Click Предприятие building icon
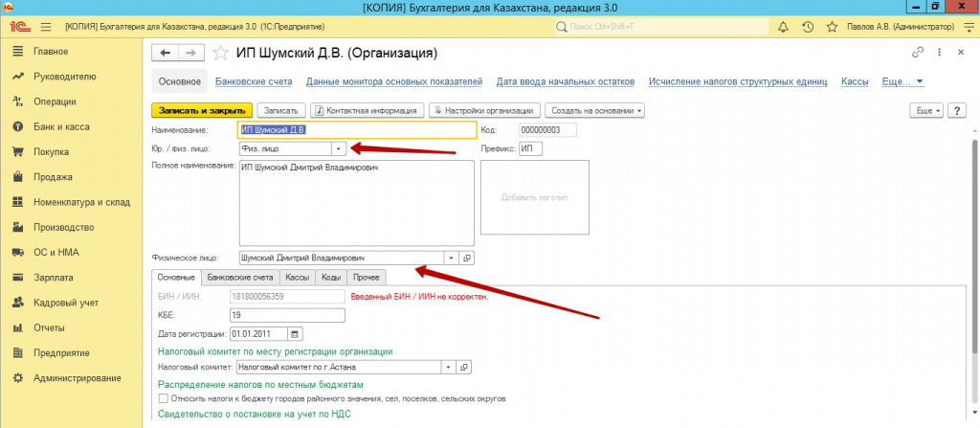Screen dimensions: 980x428 click(18, 353)
